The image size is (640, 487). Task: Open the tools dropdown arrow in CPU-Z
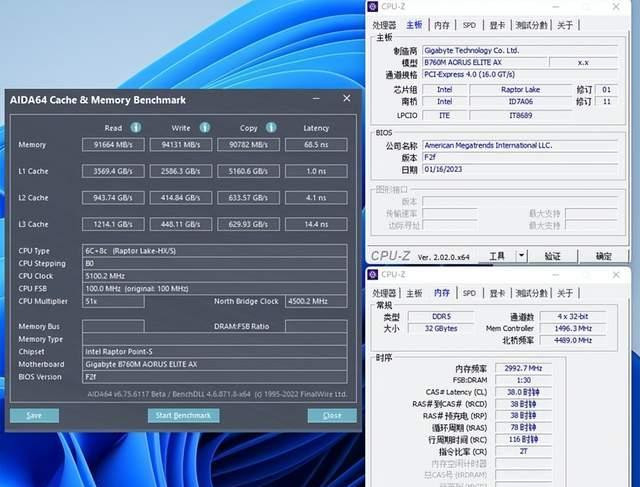tap(521, 256)
